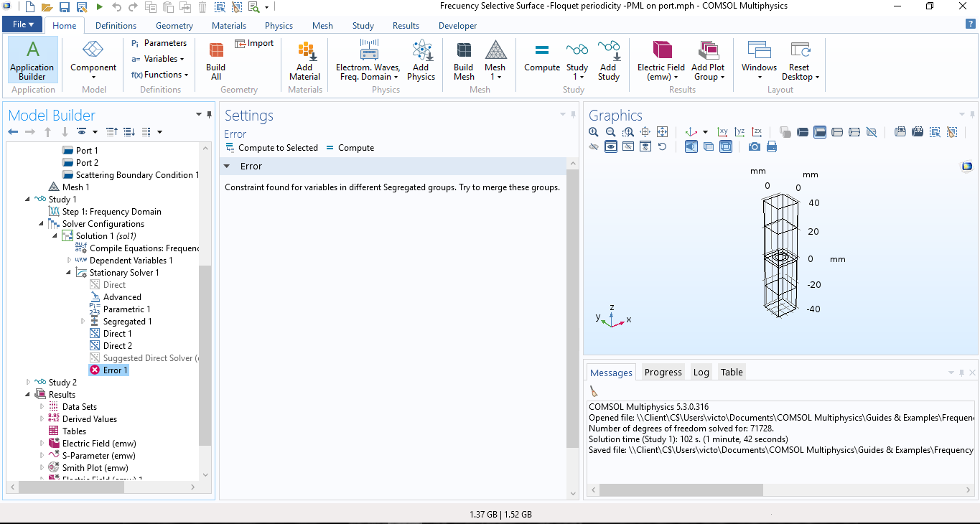Screen dimensions: 980x524
Task: Click Import in the Geometry group
Action: (x=254, y=43)
